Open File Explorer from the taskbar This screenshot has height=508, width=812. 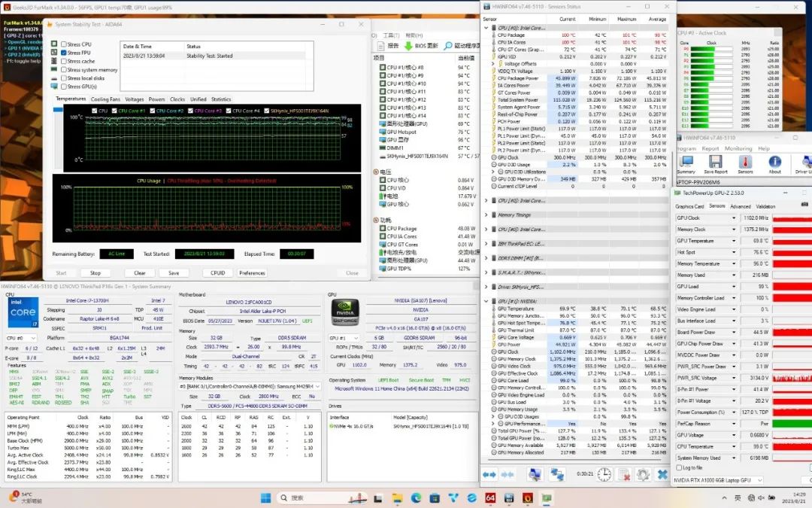tap(397, 498)
